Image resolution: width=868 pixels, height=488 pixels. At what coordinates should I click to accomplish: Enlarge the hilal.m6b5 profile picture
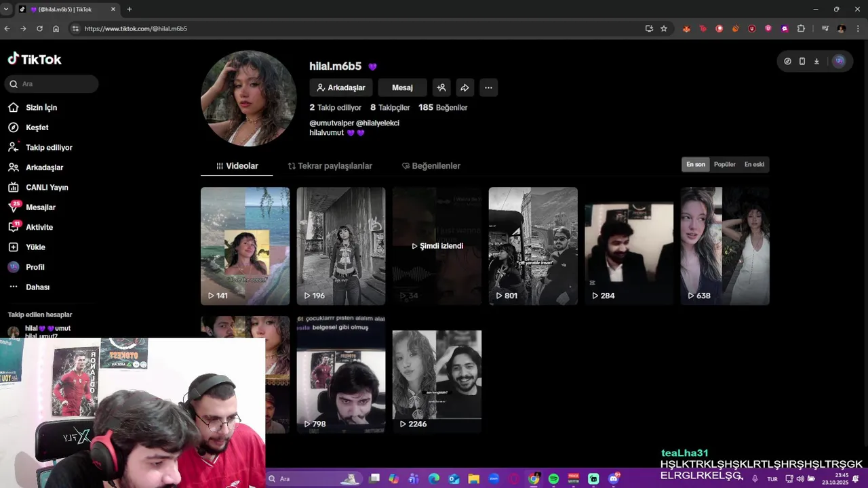tap(248, 98)
